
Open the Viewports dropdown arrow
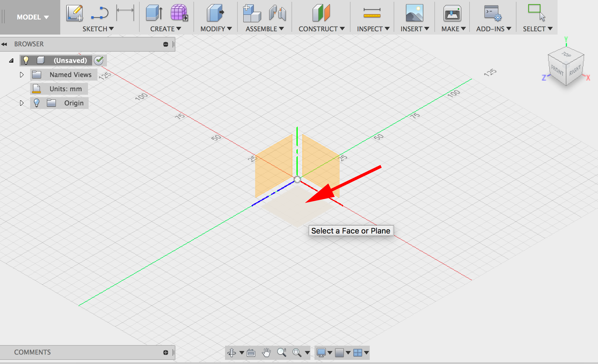[366, 352]
